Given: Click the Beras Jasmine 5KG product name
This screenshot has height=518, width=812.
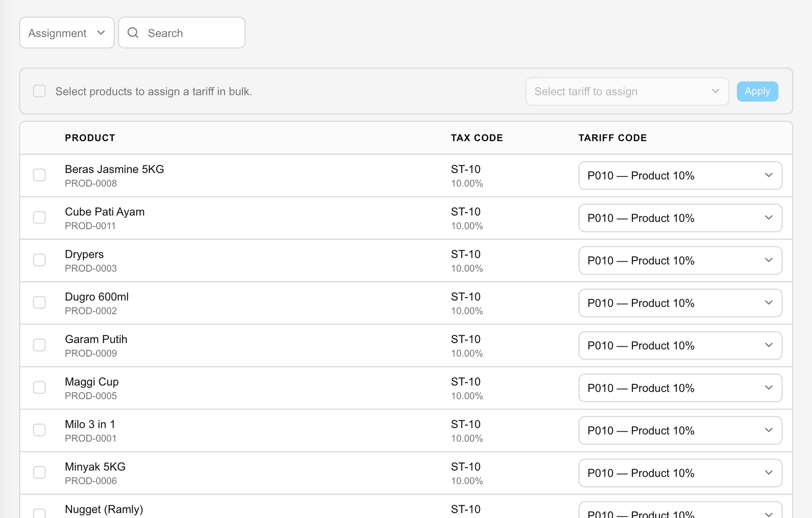Looking at the screenshot, I should point(114,169).
